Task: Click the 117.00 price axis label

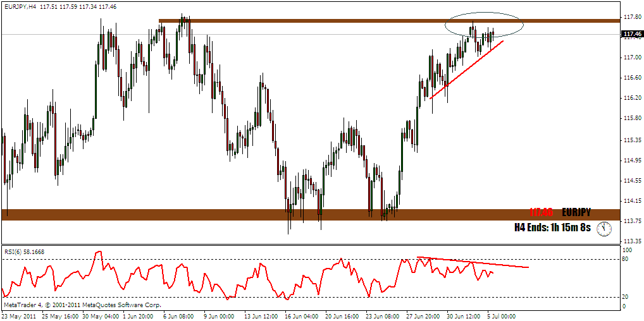Action: pos(633,58)
